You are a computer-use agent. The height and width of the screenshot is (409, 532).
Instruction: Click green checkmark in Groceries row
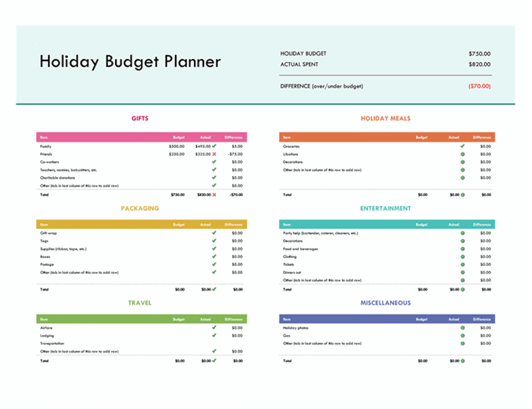click(463, 146)
